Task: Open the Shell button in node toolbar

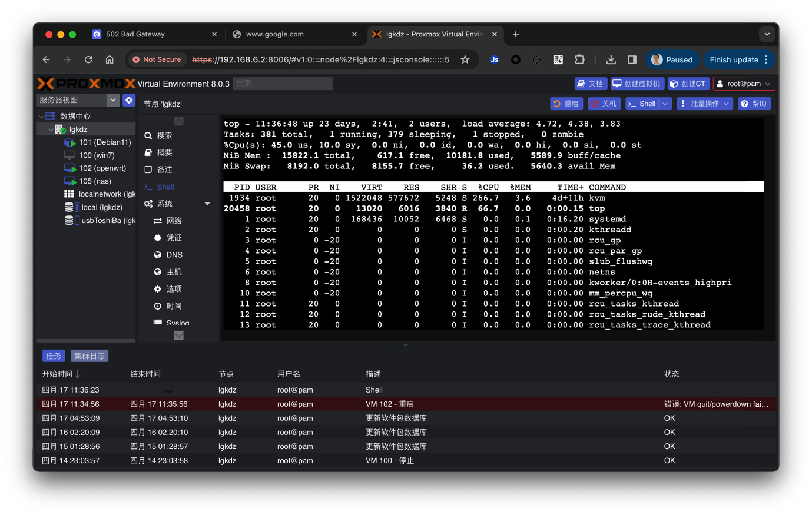Action: [x=642, y=104]
